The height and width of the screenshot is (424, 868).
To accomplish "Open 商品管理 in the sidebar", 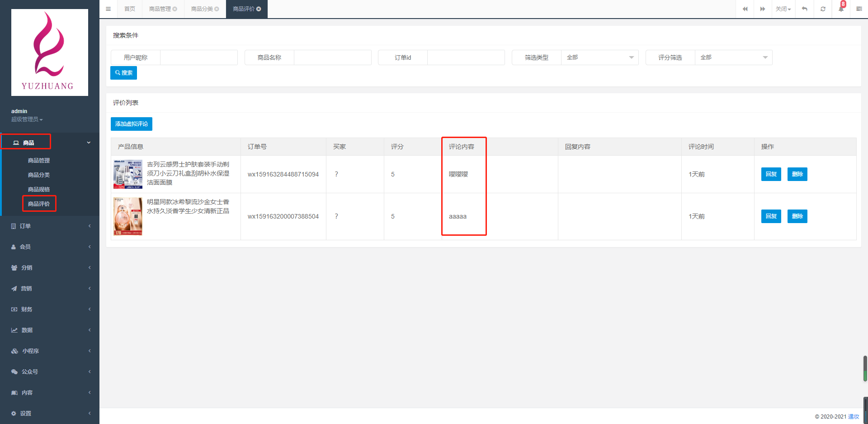I will tap(39, 161).
